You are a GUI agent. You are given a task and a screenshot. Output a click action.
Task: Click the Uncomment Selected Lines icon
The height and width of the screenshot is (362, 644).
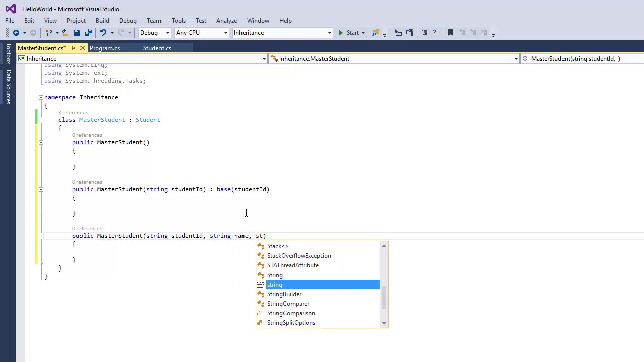pyautogui.click(x=436, y=33)
